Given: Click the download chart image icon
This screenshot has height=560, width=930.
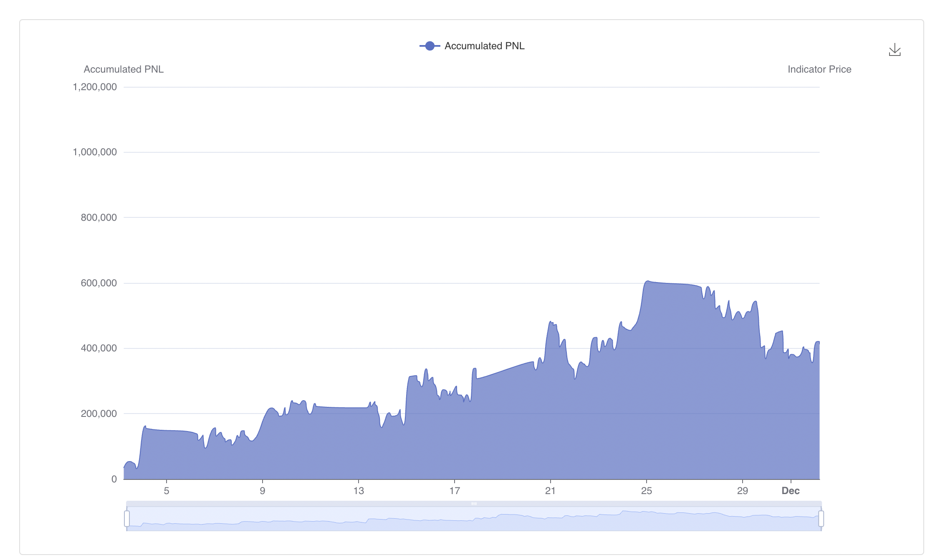Looking at the screenshot, I should (x=895, y=50).
